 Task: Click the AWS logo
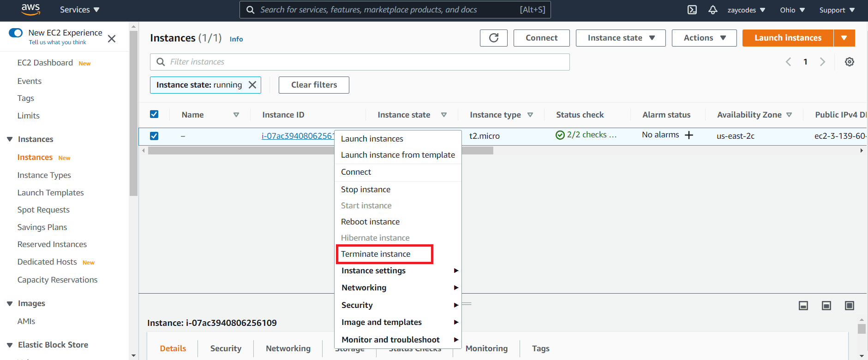click(30, 9)
